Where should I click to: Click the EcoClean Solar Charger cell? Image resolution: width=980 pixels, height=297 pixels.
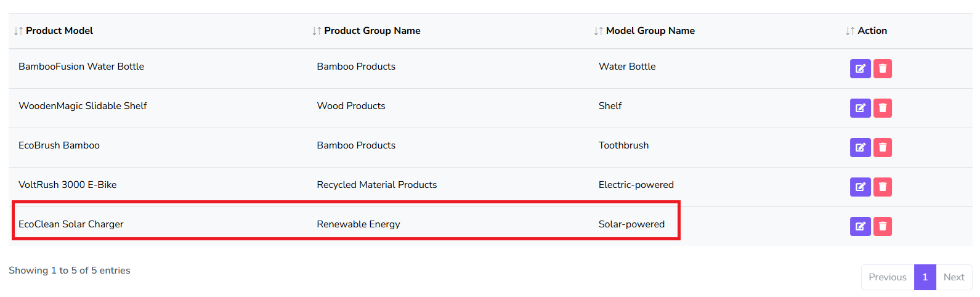[71, 224]
